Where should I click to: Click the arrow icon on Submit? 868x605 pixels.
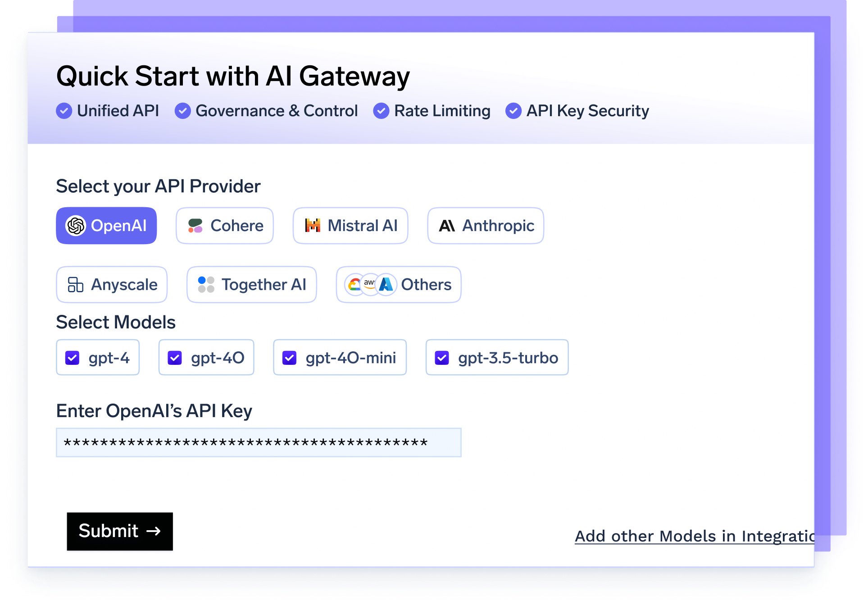click(154, 532)
